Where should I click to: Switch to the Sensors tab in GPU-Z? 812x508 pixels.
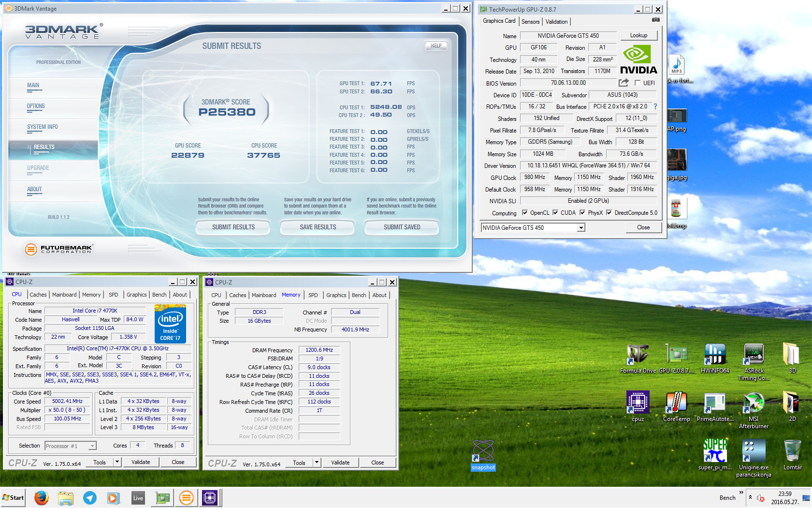(530, 22)
